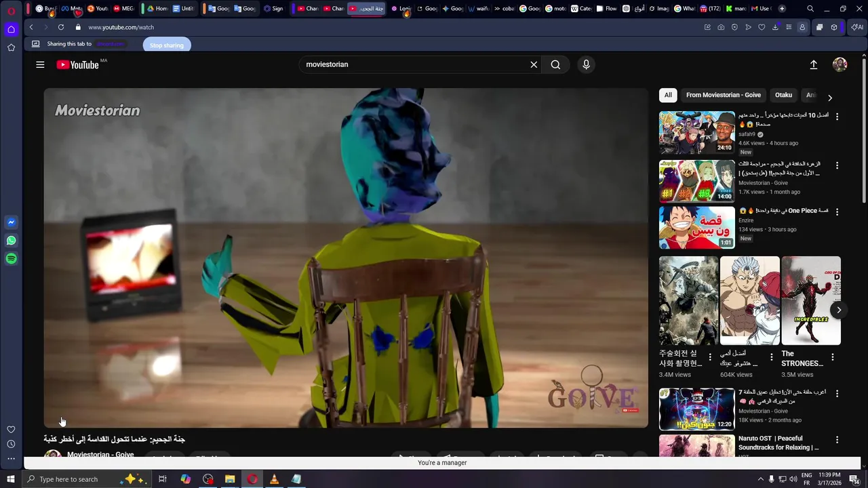Screen dimensions: 868x488
Task: Open the YouTube guide hamburger menu
Action: click(x=40, y=64)
